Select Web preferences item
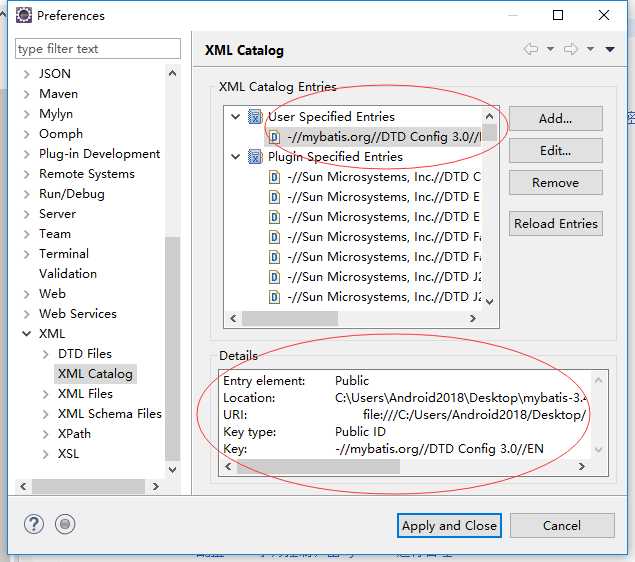 click(52, 294)
